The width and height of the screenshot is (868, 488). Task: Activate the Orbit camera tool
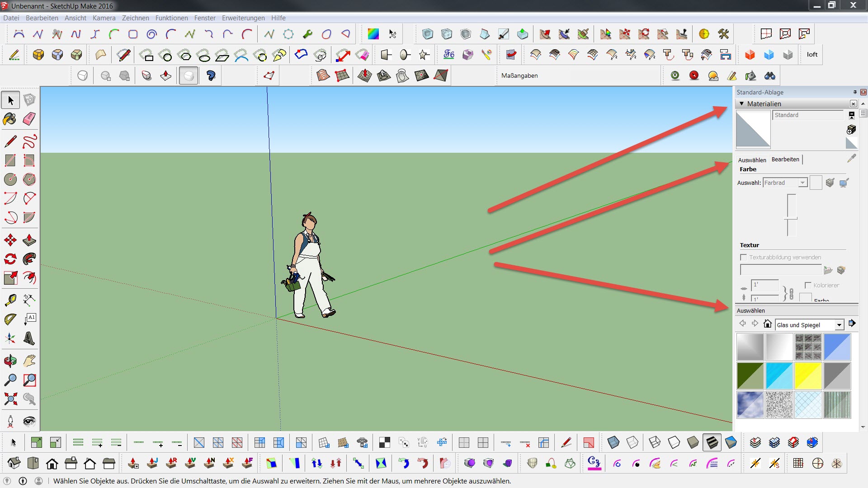tap(10, 361)
